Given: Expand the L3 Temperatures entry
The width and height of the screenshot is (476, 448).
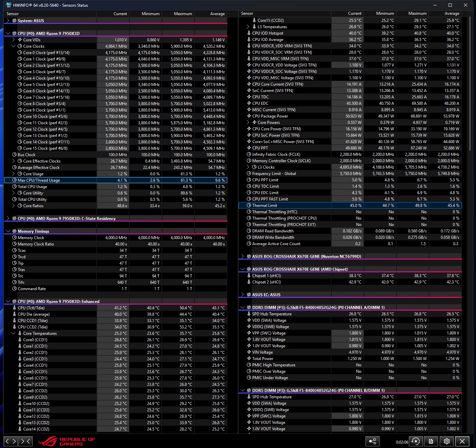Looking at the screenshot, I should (248, 27).
